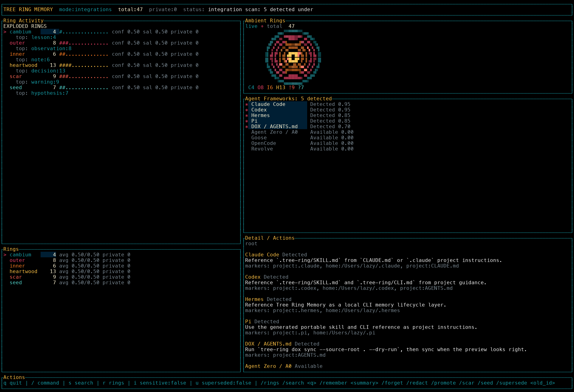Screen dimensions: 574x392
Task: Select the heartwood row in Ring Activity
Action: click(x=101, y=65)
